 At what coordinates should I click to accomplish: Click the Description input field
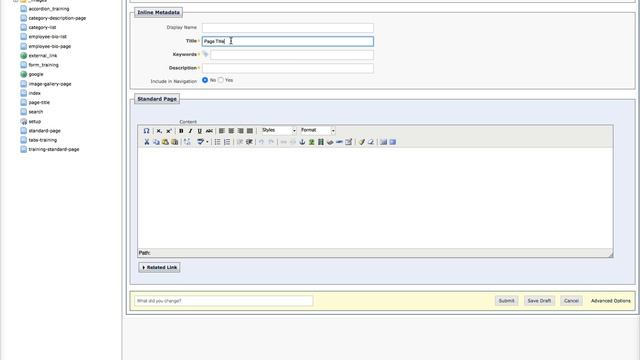tap(288, 68)
